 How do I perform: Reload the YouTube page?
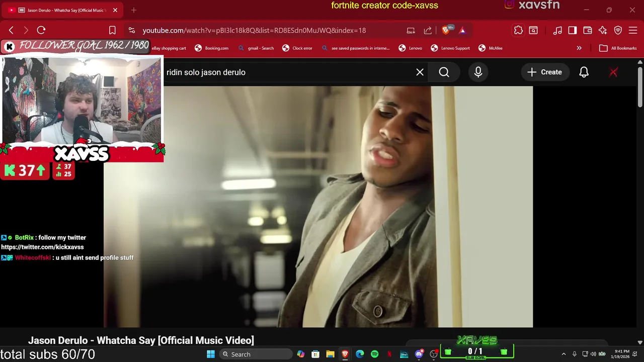coord(41,30)
